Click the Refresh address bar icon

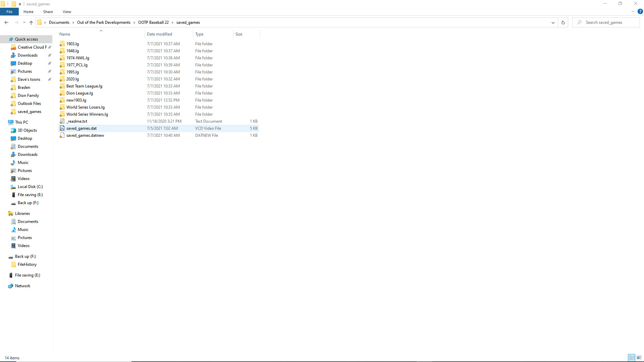[x=563, y=22]
